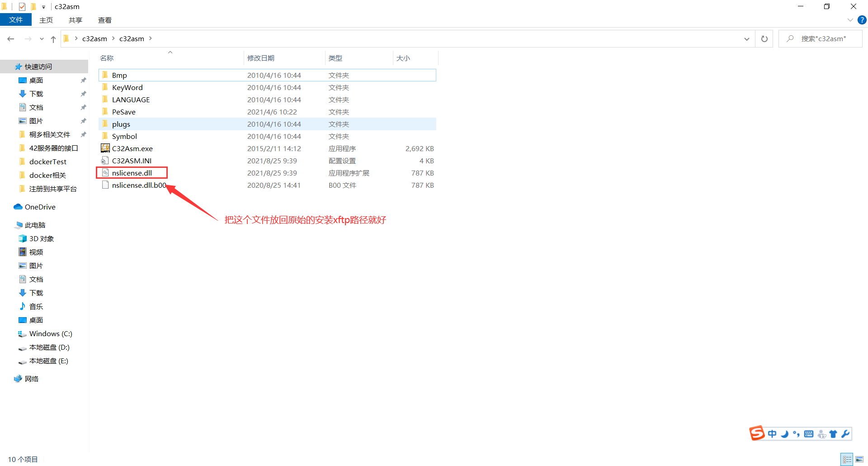Select the PeSave folder icon
868x466 pixels.
pyautogui.click(x=105, y=111)
